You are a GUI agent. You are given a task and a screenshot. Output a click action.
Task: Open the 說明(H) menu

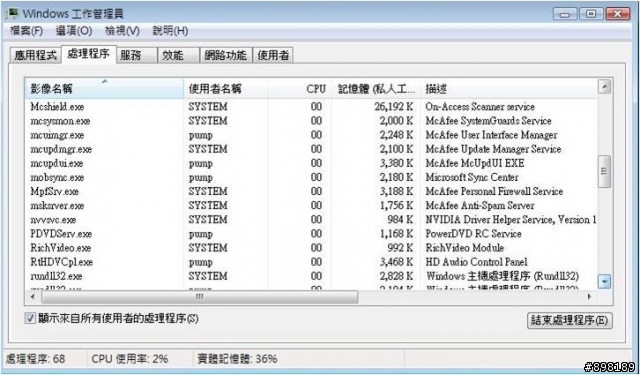coord(170,31)
